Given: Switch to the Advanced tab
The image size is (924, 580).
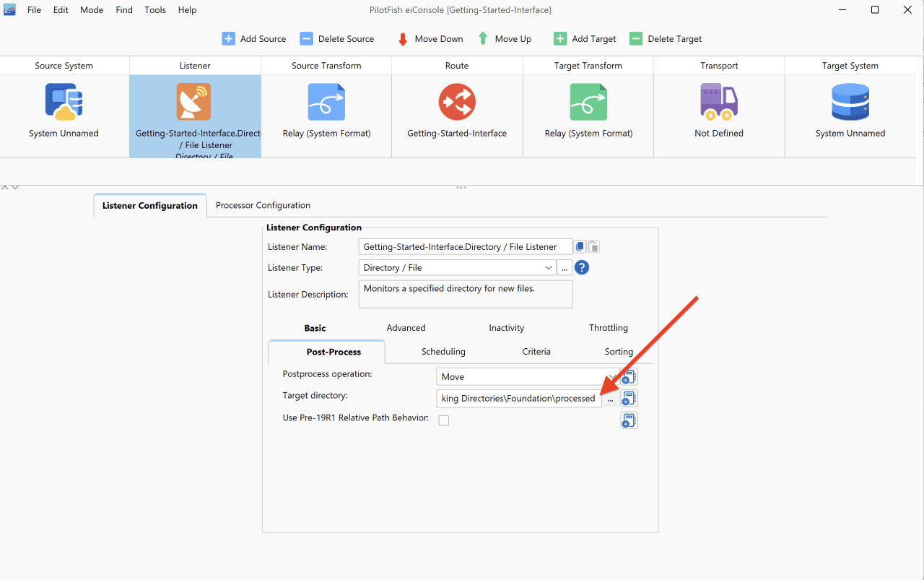Looking at the screenshot, I should click(x=406, y=328).
